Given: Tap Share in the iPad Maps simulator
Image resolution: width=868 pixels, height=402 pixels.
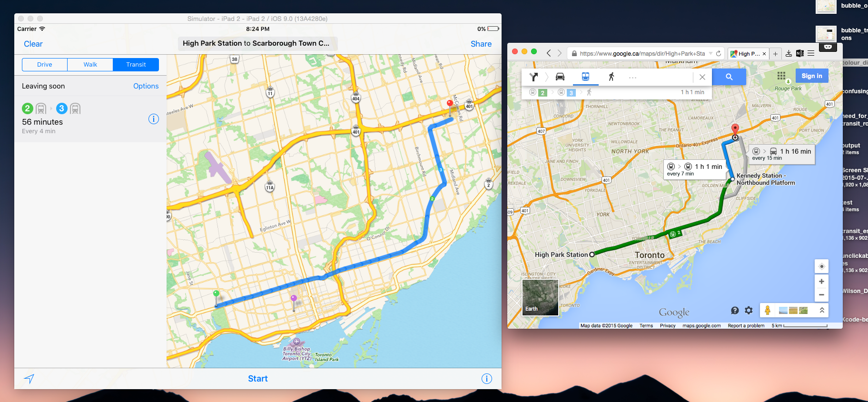Looking at the screenshot, I should [481, 44].
